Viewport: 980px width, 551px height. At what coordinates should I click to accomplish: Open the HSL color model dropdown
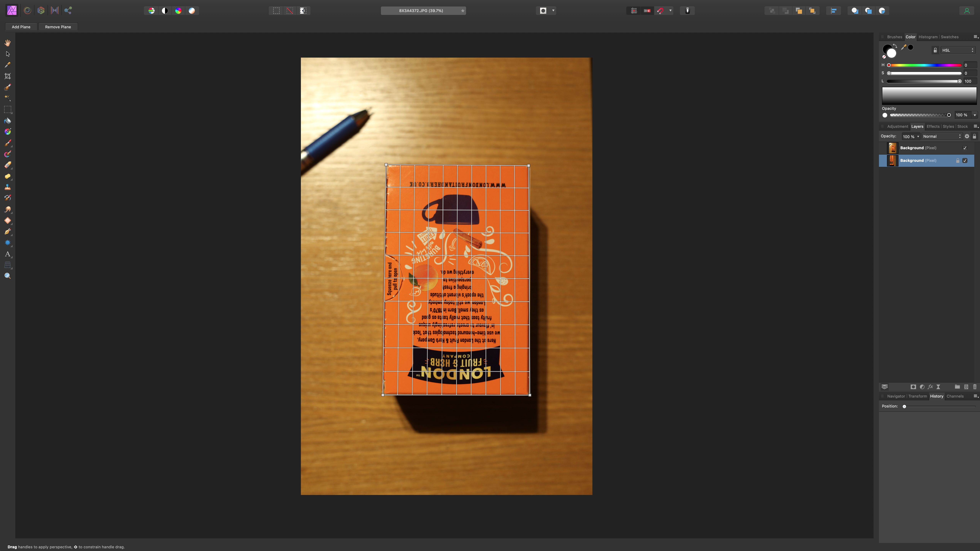958,50
